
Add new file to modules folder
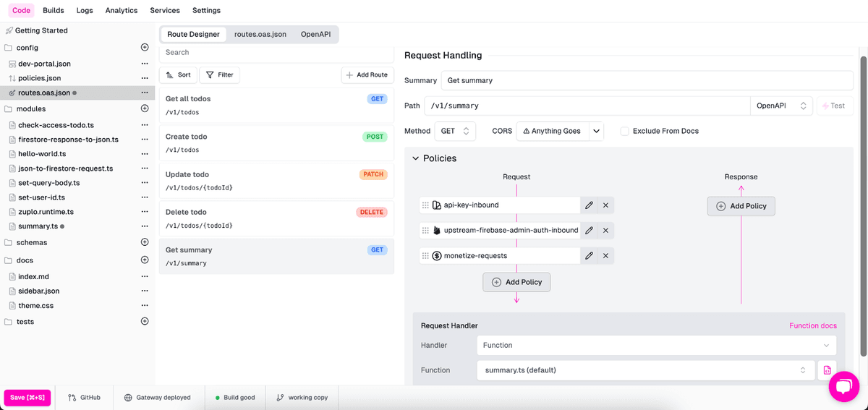(x=145, y=108)
